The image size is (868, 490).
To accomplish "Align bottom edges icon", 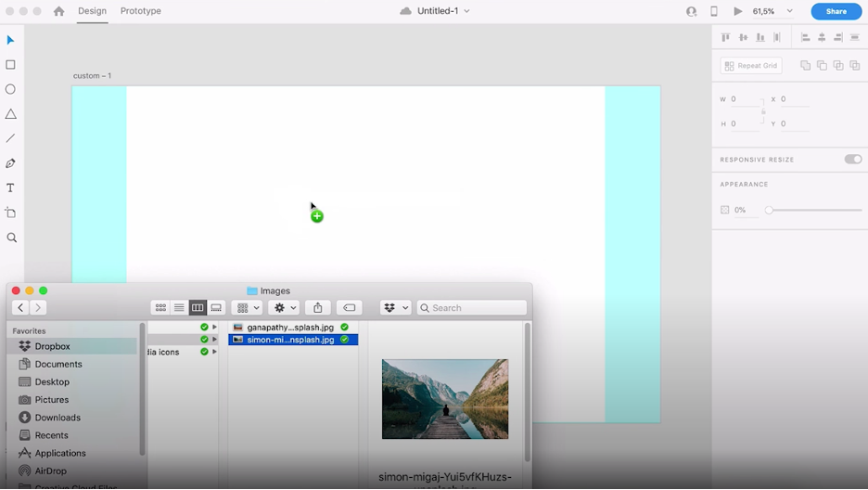I will (x=760, y=38).
